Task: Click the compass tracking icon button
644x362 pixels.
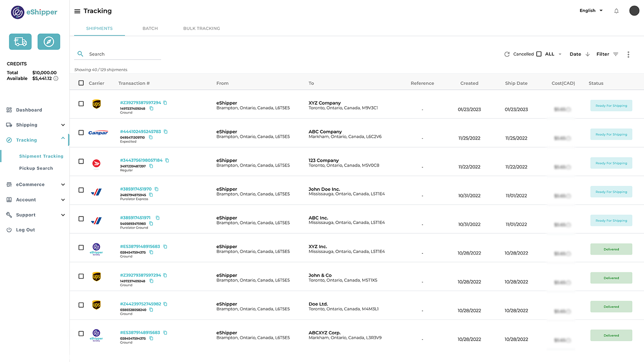Action: coord(49,42)
